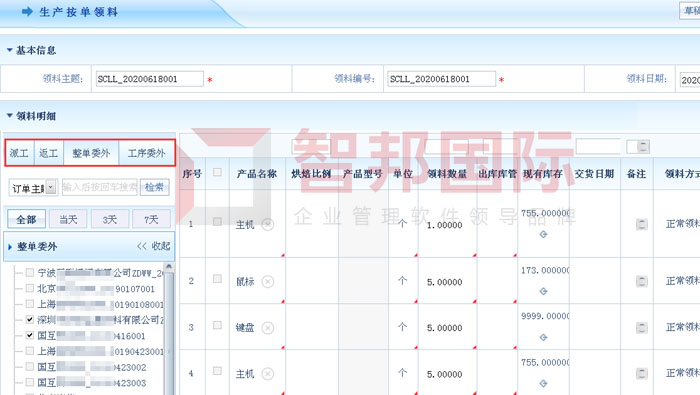Click batch fill icon above 备注 column
Image resolution: width=700 pixels, height=395 pixels.
pos(643,146)
